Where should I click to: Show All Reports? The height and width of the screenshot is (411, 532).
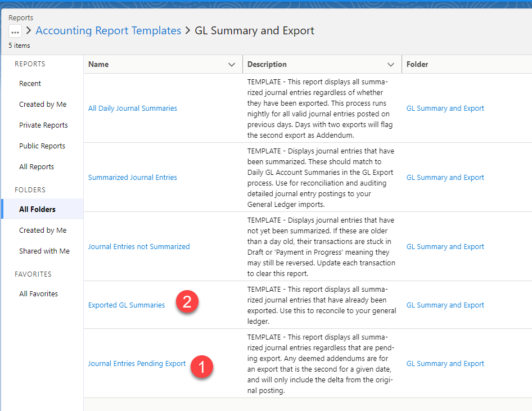point(35,166)
